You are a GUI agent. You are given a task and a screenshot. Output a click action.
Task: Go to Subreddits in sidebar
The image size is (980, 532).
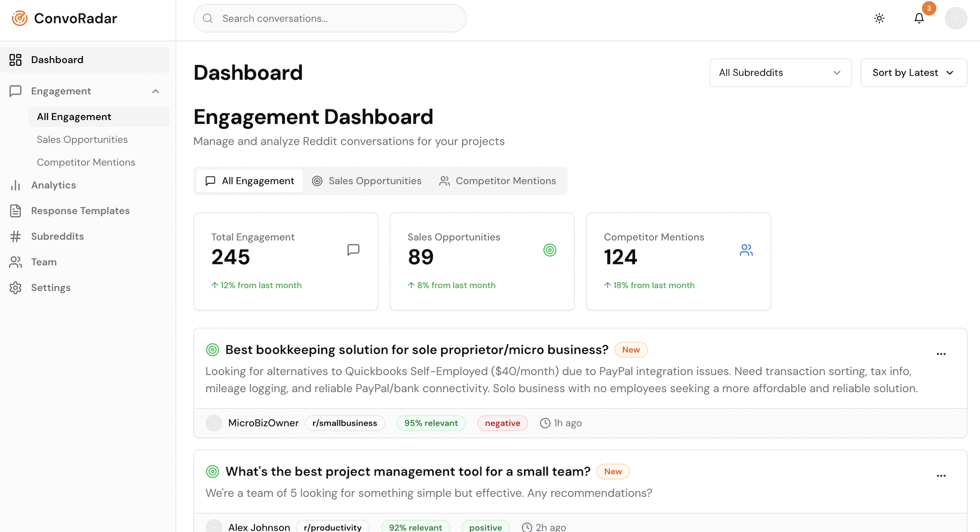point(57,236)
